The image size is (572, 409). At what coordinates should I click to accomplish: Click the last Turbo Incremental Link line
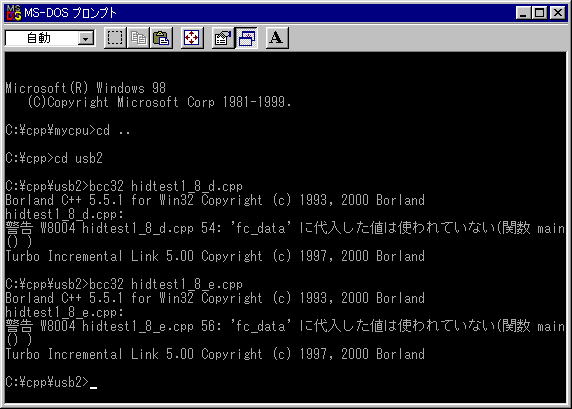[x=215, y=354]
